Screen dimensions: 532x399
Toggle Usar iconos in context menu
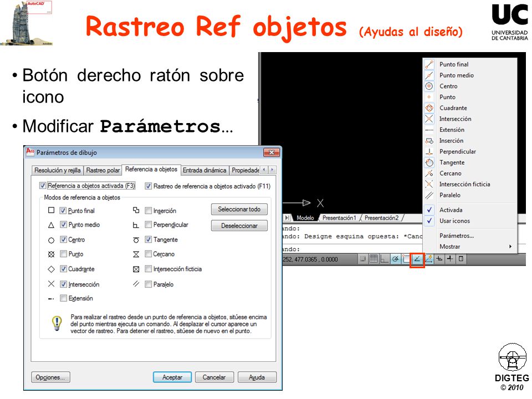[x=470, y=221]
